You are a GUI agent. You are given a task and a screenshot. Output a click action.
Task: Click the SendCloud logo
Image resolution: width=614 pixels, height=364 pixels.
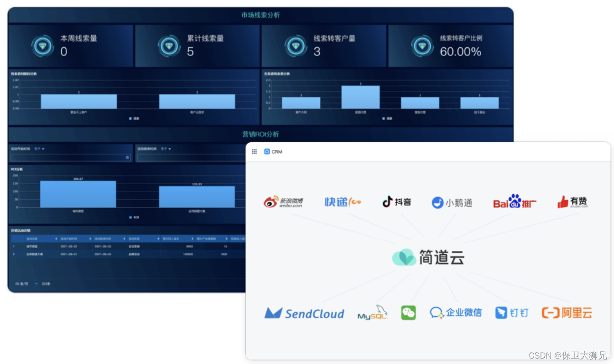[304, 313]
